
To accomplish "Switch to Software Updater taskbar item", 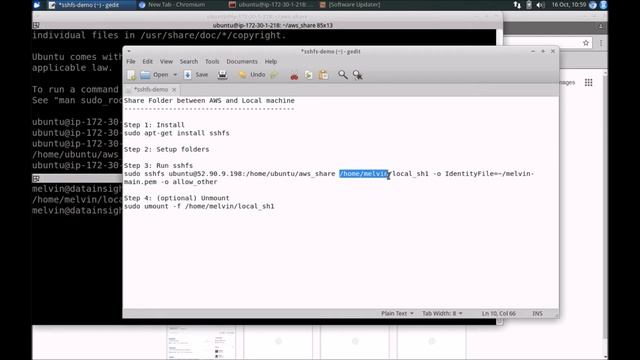I will pos(350,5).
